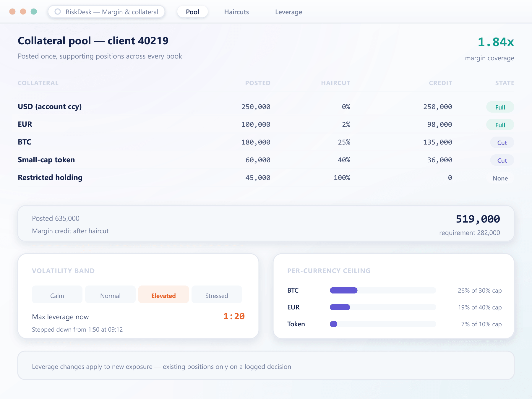Click the COLLATERAL column header
Screen dimensions: 532x399
click(38, 83)
